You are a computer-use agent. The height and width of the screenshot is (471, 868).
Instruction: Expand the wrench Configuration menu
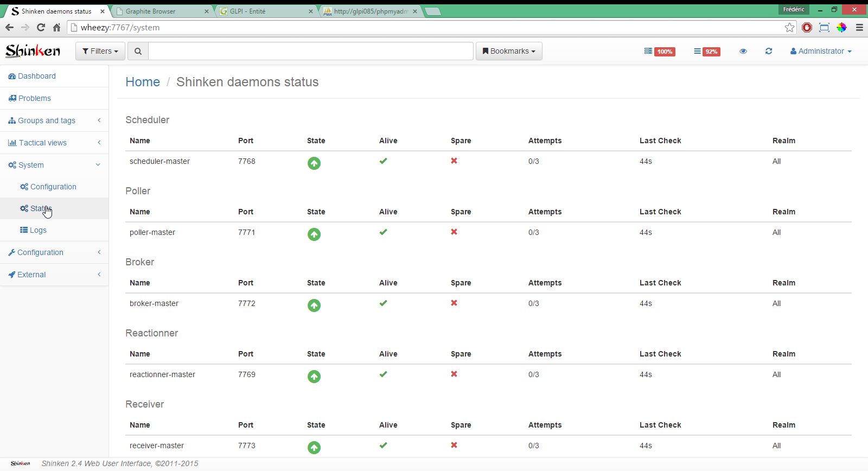point(54,252)
